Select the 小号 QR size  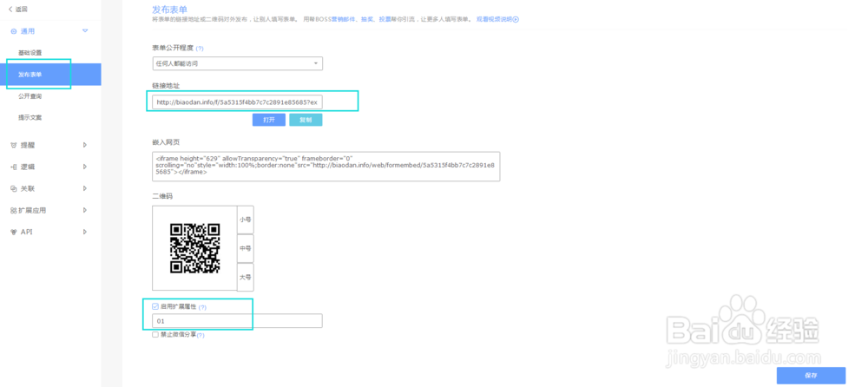coord(246,220)
